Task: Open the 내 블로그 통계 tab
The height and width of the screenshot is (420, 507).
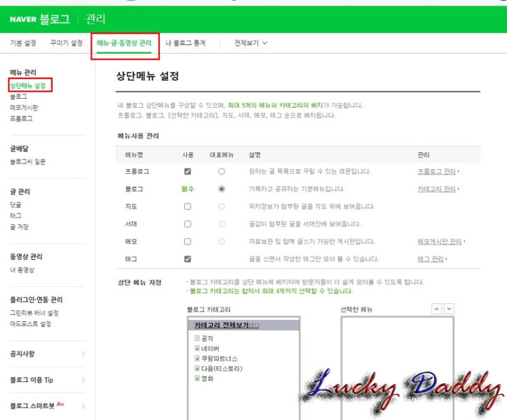Action: click(186, 43)
